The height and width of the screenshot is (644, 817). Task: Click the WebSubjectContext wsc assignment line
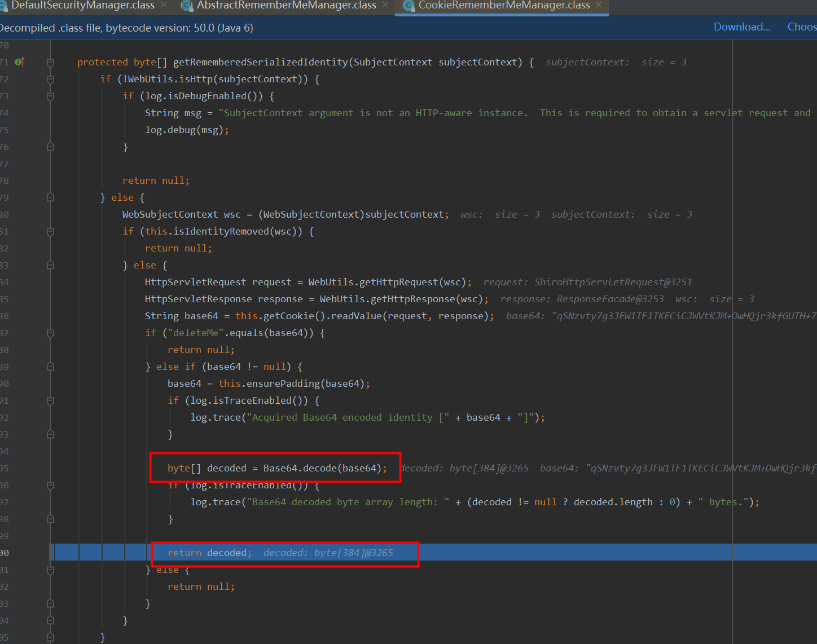pyautogui.click(x=285, y=214)
